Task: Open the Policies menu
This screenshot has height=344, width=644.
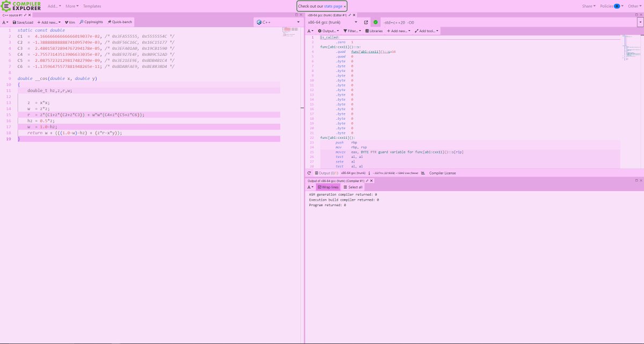Action: coord(611,6)
